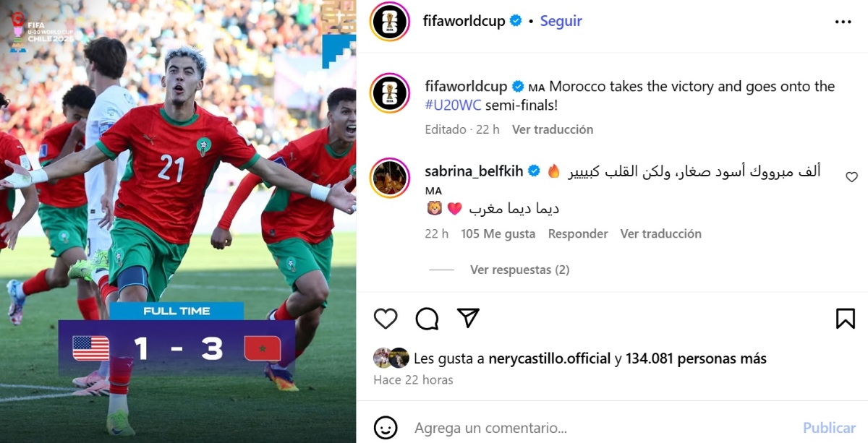Open sabrina_belfkih's profile avatar
The width and height of the screenshot is (868, 443).
391,177
